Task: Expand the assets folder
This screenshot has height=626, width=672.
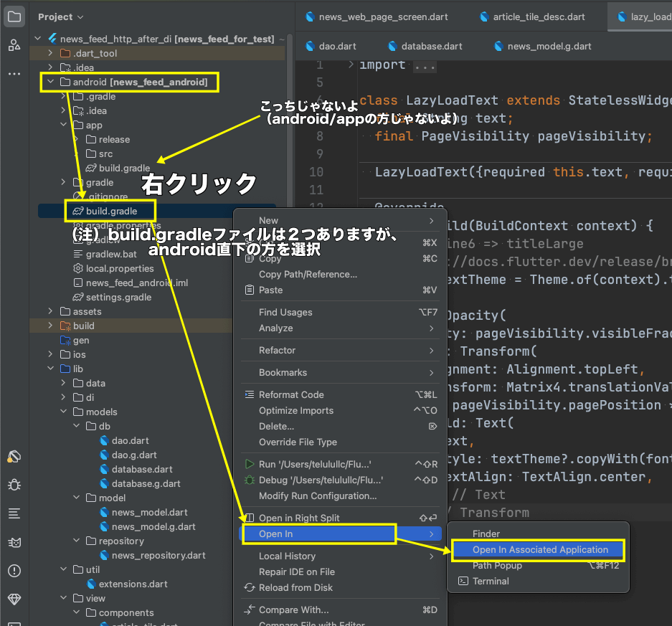Action: [51, 311]
